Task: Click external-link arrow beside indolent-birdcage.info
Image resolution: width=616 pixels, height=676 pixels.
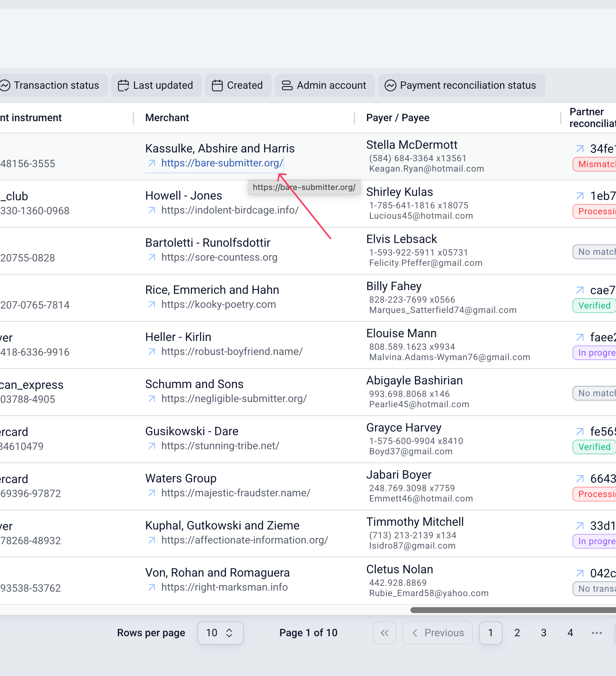Action: (152, 210)
